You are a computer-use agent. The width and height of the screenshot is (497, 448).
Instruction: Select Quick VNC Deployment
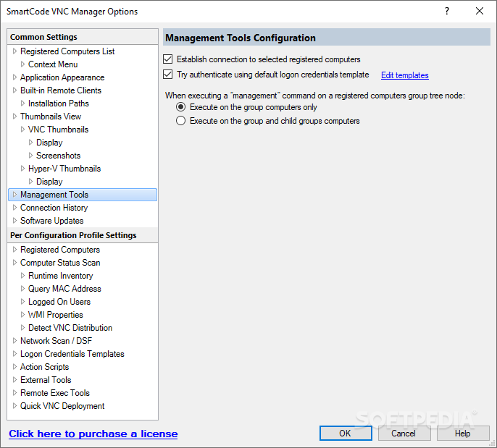(x=62, y=406)
